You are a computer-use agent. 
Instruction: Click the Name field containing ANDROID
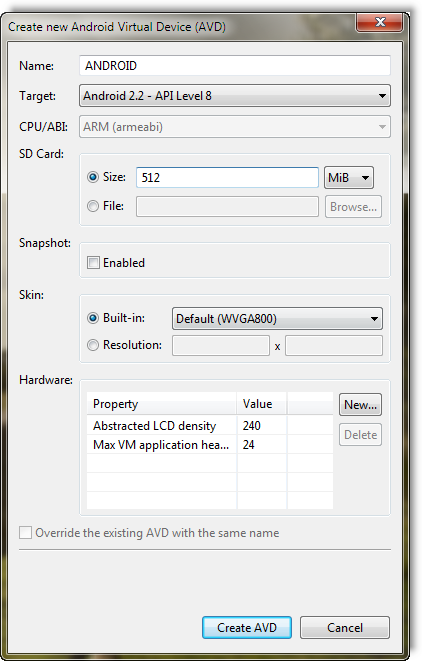coord(235,66)
